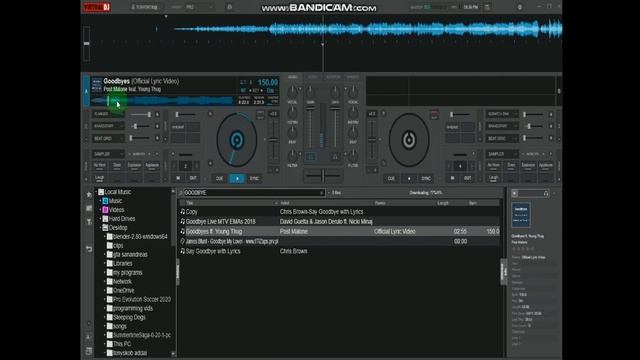Select the Pro Evolution Soccer 2020 folder
The height and width of the screenshot is (360, 640).
click(x=142, y=300)
